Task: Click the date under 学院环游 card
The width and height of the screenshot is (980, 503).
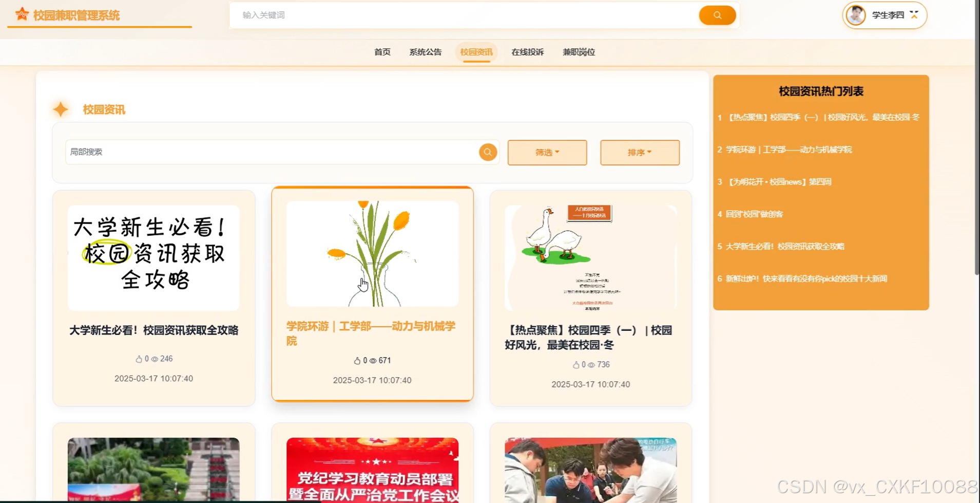Action: click(x=372, y=381)
